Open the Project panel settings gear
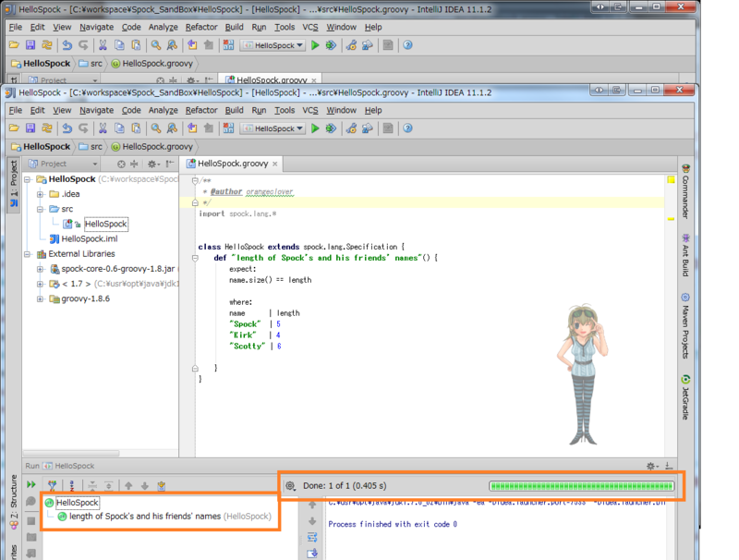The image size is (739, 560). 152,164
